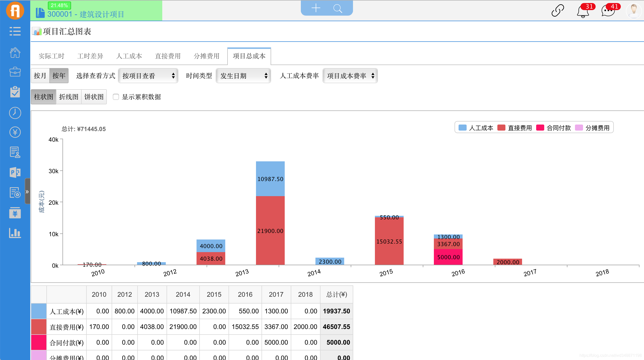
Task: Click the plus add icon
Action: (316, 8)
